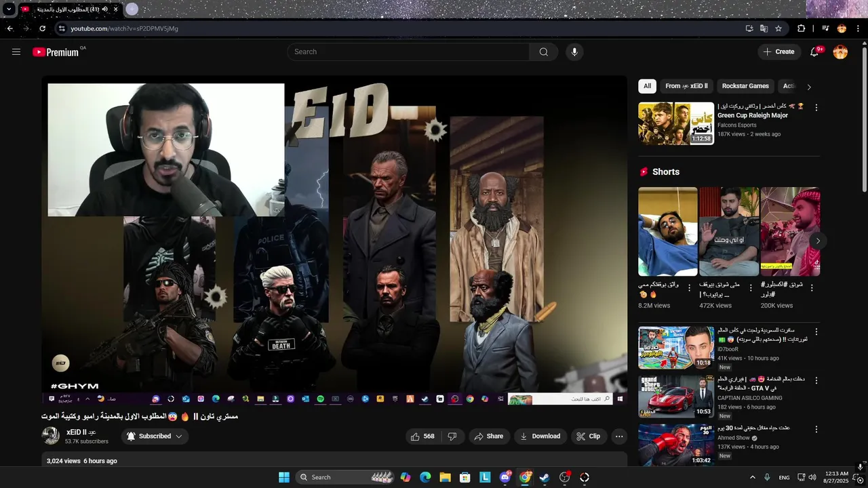Open browser extensions puzzle icon
868x488 pixels.
coord(802,28)
